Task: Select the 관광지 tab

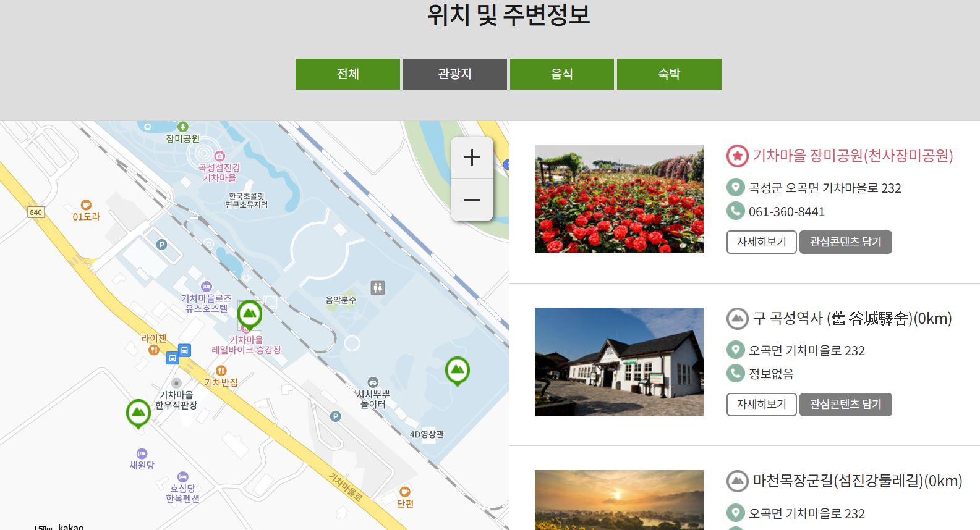Action: coord(455,74)
